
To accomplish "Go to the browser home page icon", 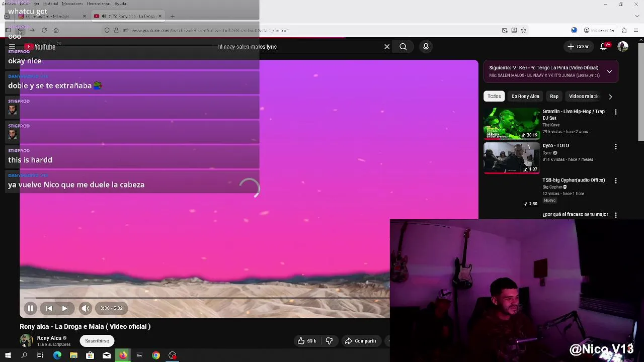I will coord(56,31).
